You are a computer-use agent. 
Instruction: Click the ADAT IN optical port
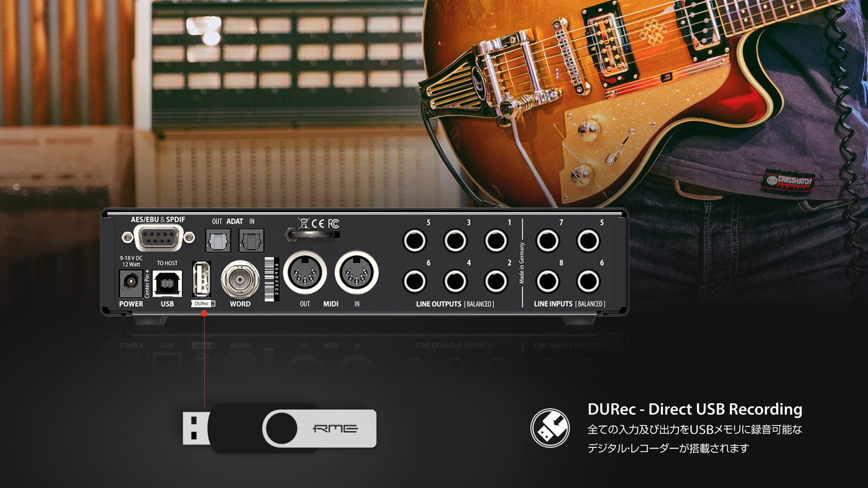(x=251, y=241)
